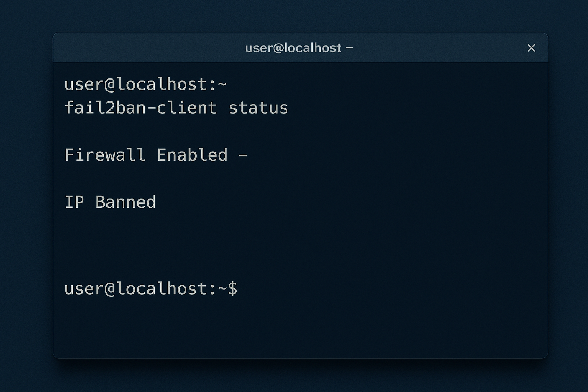Click the dash after "Firewall Enabled"
The width and height of the screenshot is (588, 392).
[x=243, y=155]
